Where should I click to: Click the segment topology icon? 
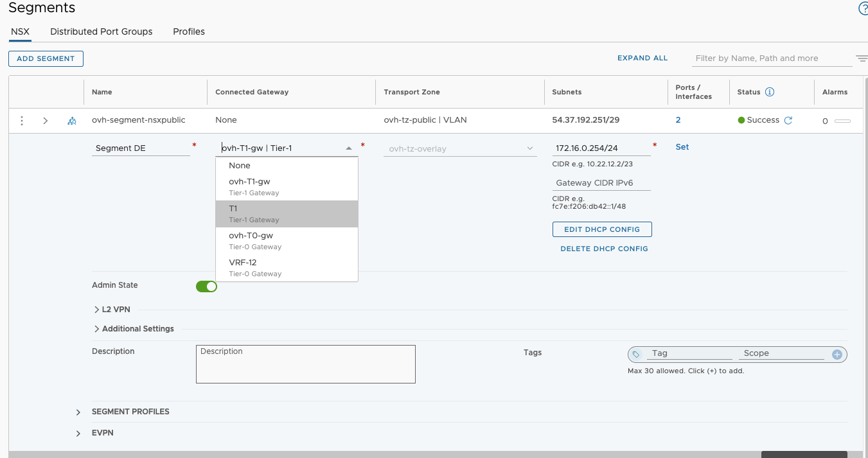[x=72, y=121]
